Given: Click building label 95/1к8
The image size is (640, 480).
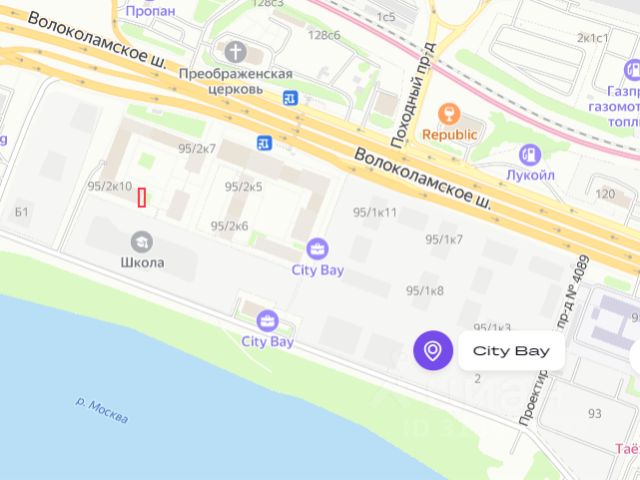Looking at the screenshot, I should pos(424,291).
